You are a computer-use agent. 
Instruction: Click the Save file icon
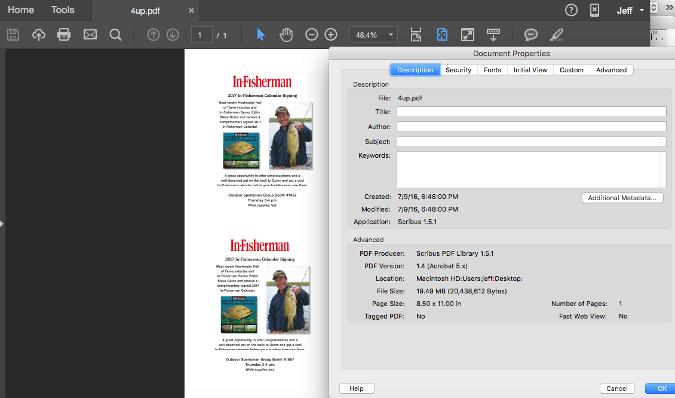[x=13, y=35]
